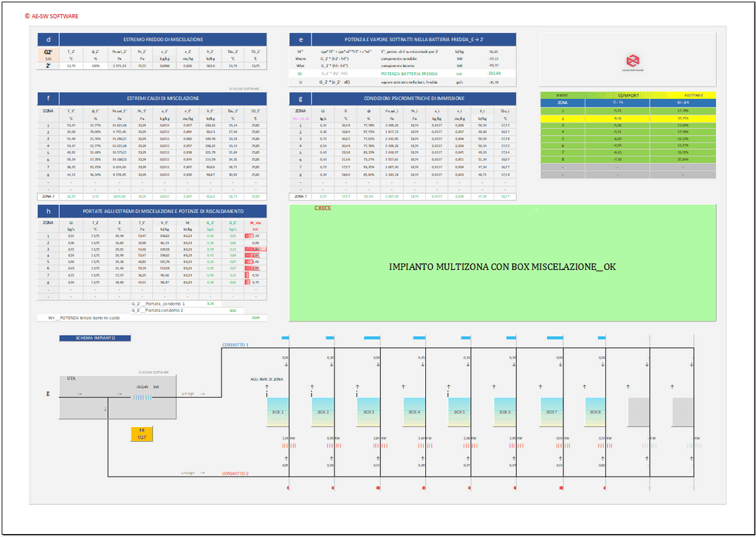This screenshot has height=537, width=756.
Task: Select the BOX 8 mixing box
Action: (x=595, y=412)
